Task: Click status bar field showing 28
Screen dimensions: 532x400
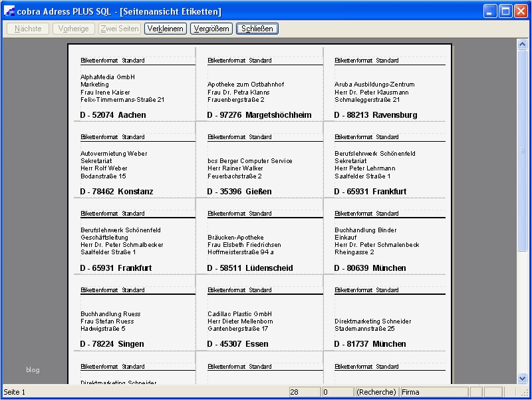Action: (305, 392)
